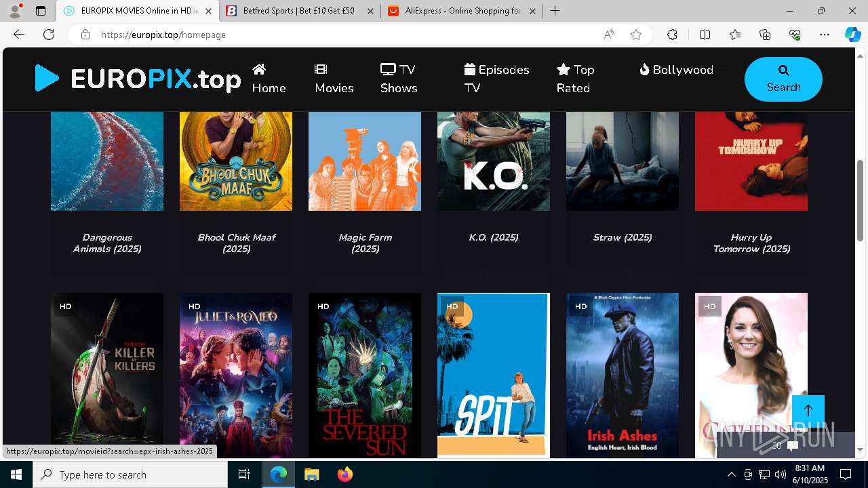
Task: Open Browser essentials icon
Action: tap(795, 35)
